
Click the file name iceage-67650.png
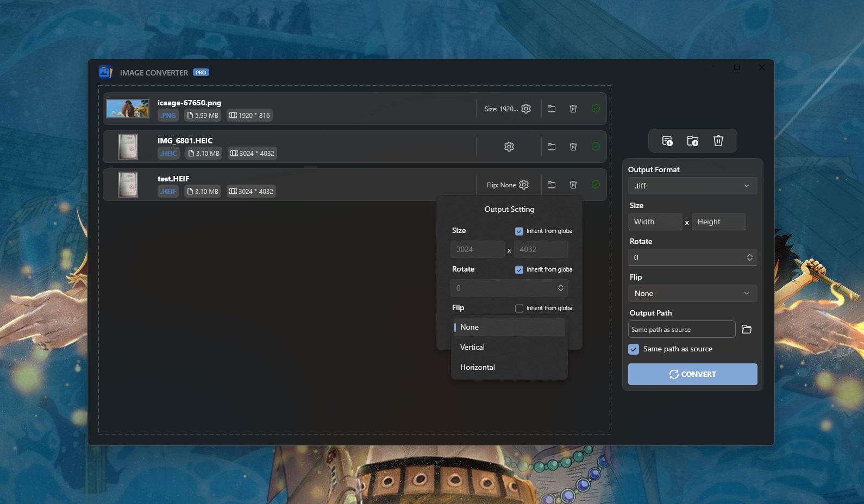click(x=189, y=103)
